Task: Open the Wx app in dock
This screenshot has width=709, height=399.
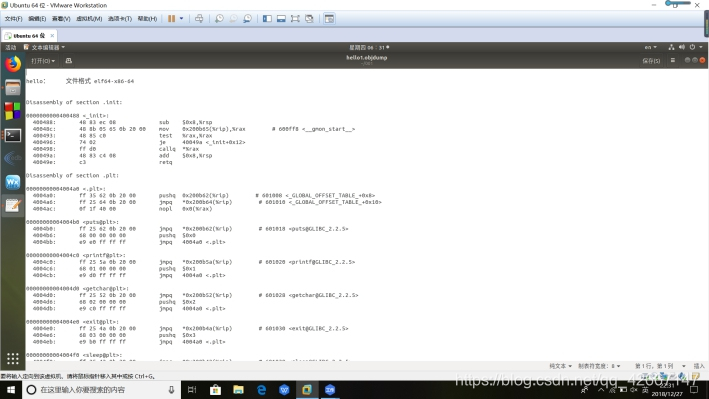Action: tap(13, 182)
